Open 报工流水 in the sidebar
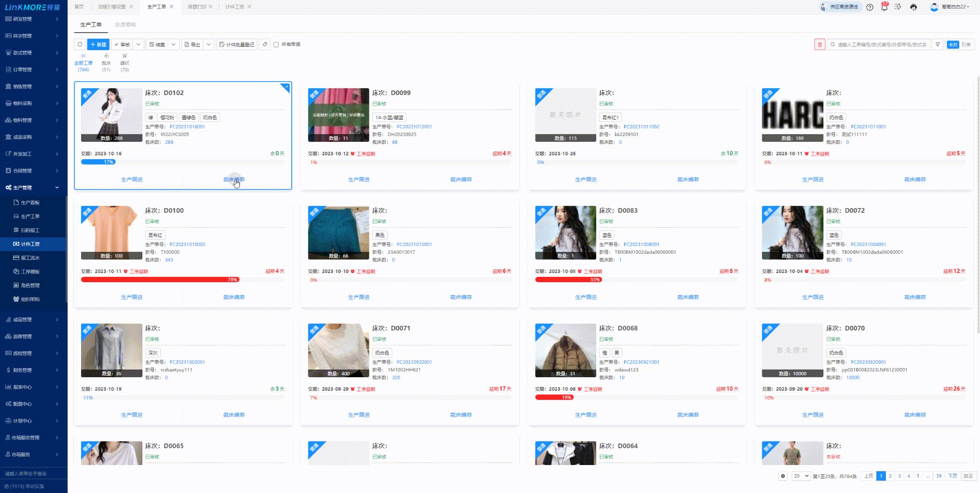This screenshot has width=980, height=493. (x=30, y=258)
